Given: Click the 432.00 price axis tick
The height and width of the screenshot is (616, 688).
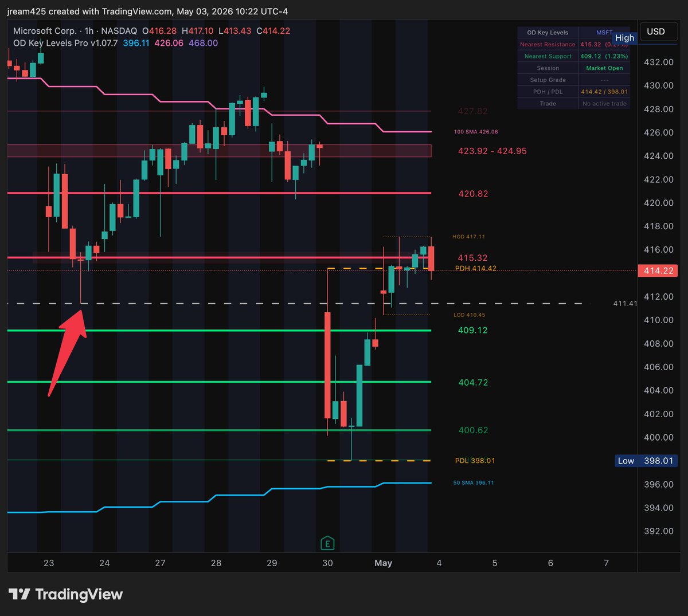Looking at the screenshot, I should [x=659, y=62].
